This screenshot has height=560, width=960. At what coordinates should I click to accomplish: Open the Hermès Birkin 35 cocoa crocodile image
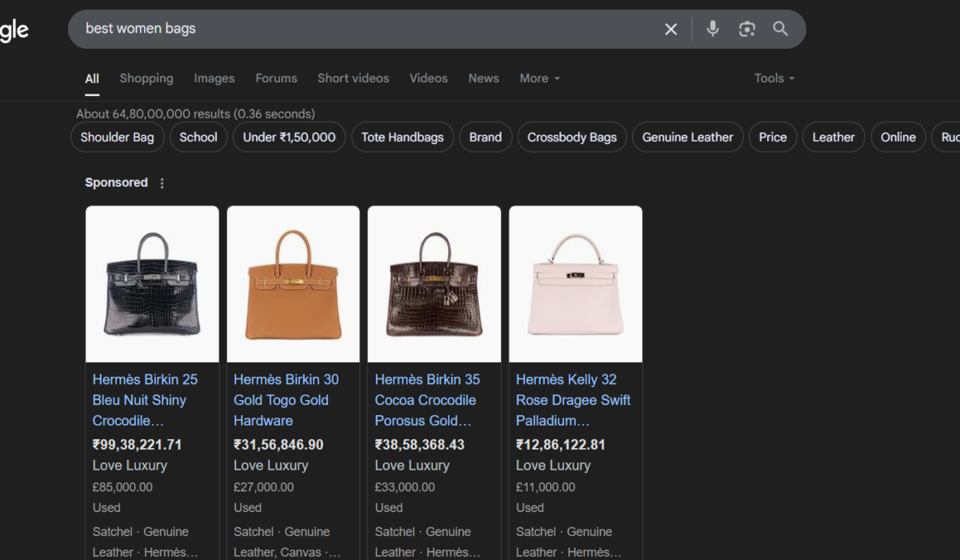tap(434, 284)
